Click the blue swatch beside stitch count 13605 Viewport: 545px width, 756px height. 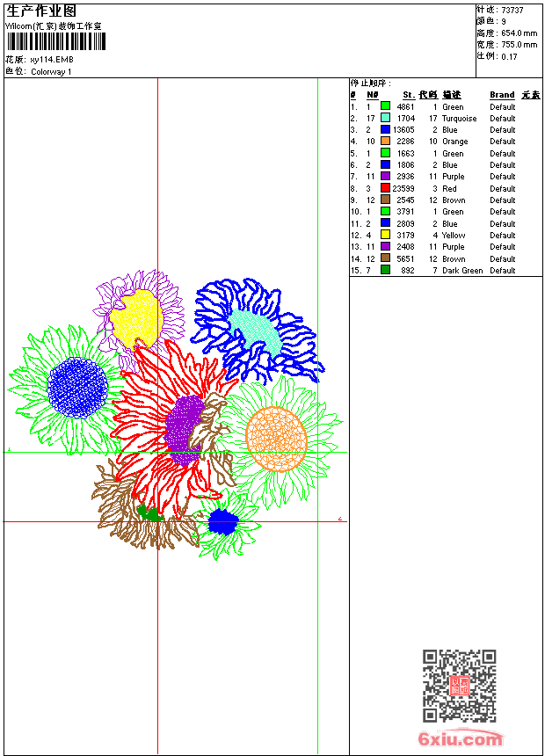click(385, 129)
